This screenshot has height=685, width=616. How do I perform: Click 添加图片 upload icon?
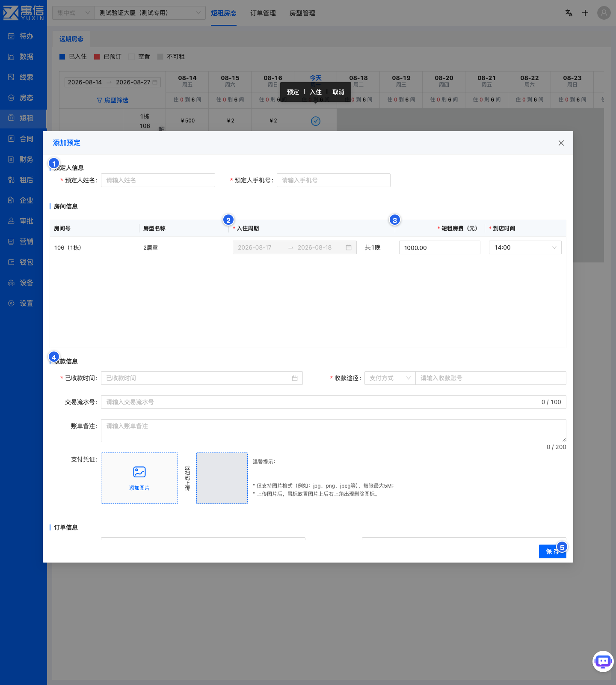click(x=139, y=472)
